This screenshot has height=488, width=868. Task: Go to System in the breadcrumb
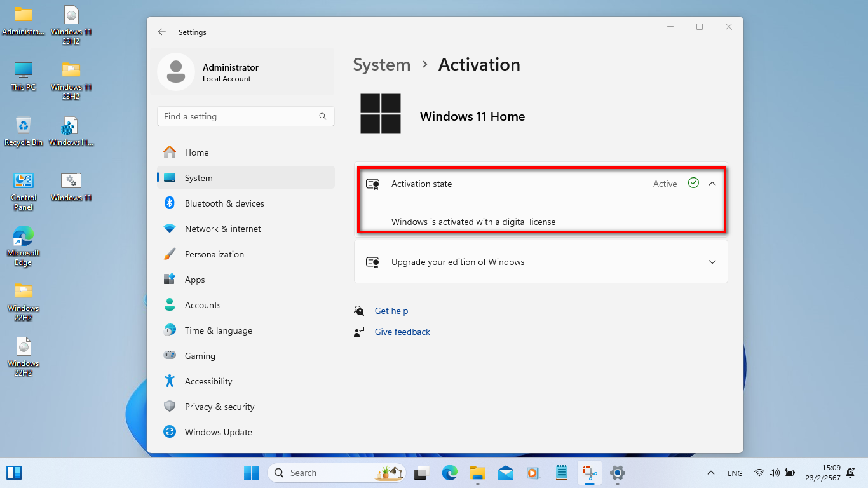click(382, 65)
